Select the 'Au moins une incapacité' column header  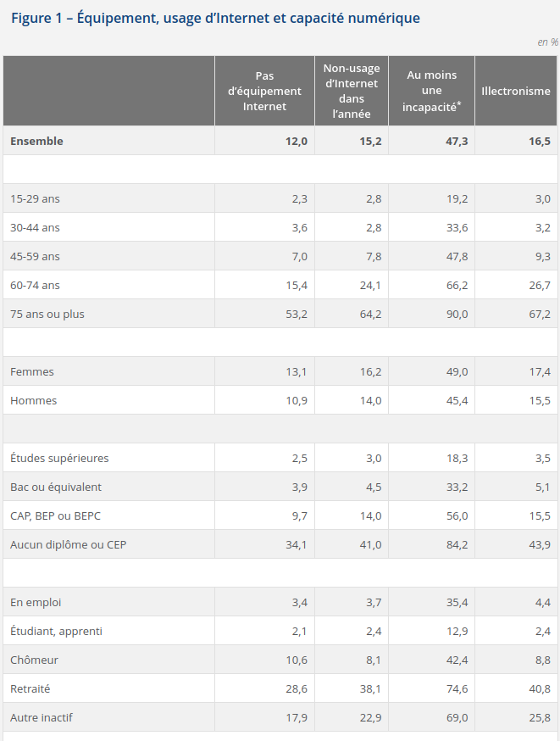tap(431, 92)
